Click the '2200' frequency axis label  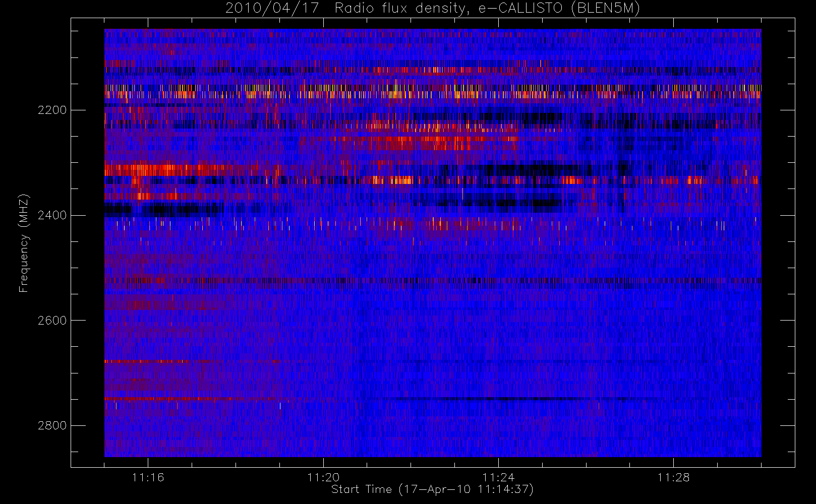(52, 110)
